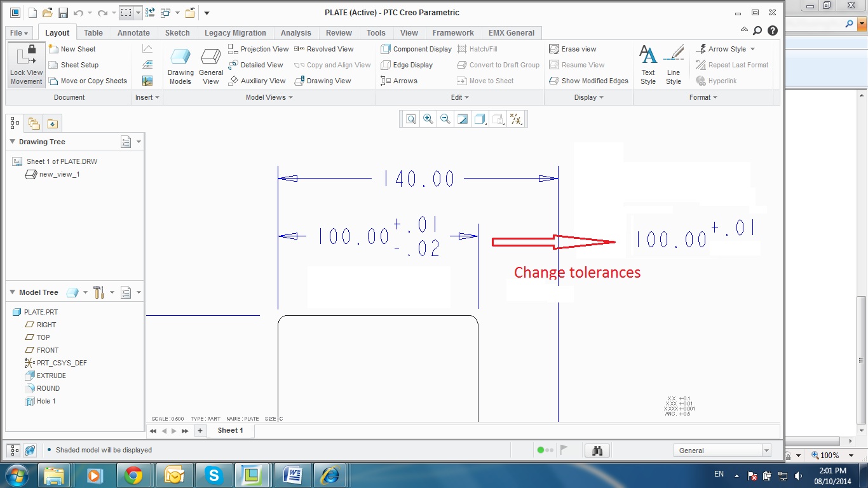Toggle Lock View Movement

[x=27, y=65]
